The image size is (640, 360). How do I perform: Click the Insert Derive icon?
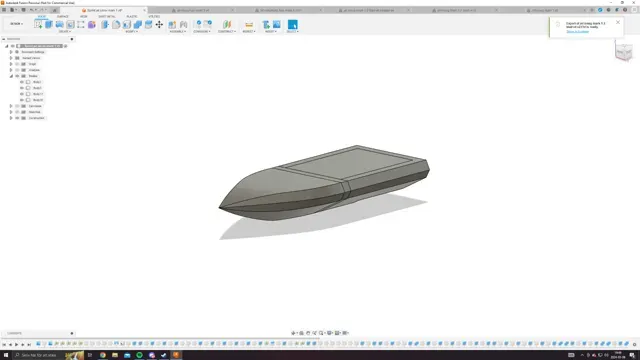click(266, 24)
